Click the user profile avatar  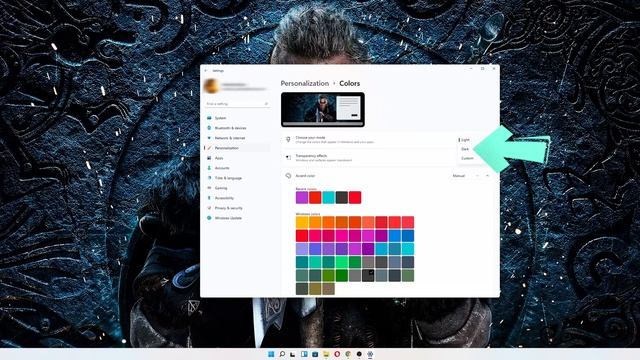(211, 86)
